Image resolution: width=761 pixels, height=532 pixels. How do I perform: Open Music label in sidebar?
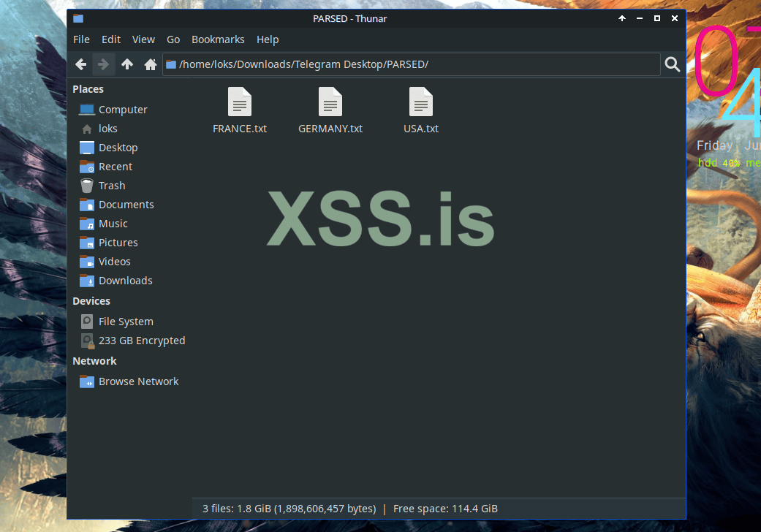point(113,223)
